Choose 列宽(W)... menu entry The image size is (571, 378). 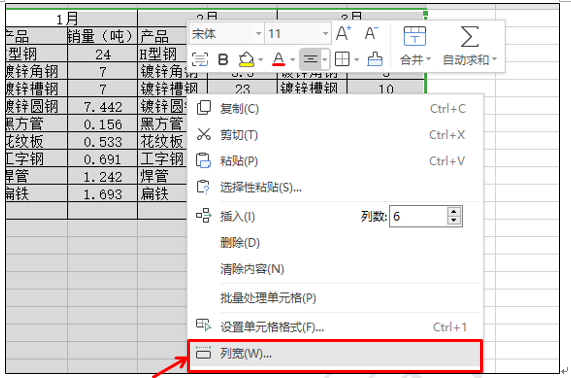[335, 353]
